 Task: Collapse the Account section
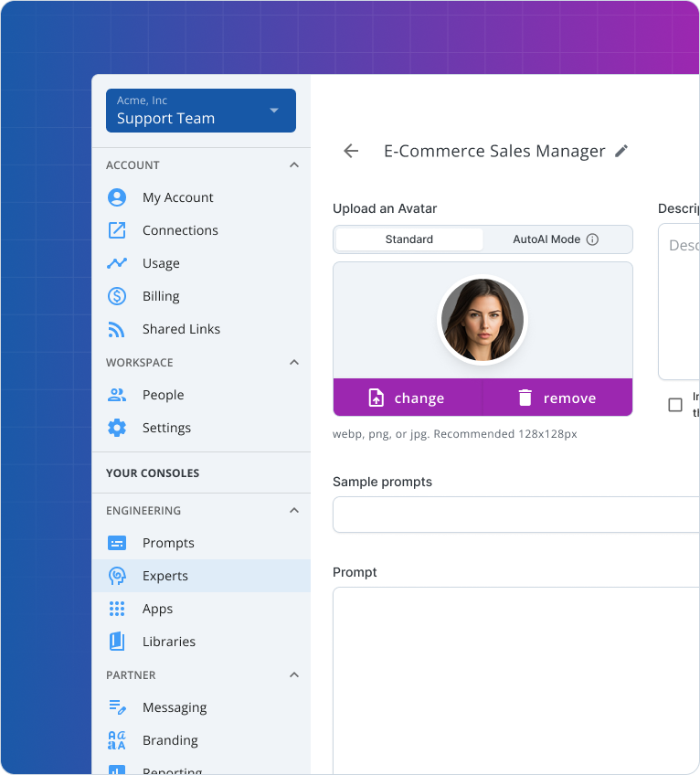point(294,165)
